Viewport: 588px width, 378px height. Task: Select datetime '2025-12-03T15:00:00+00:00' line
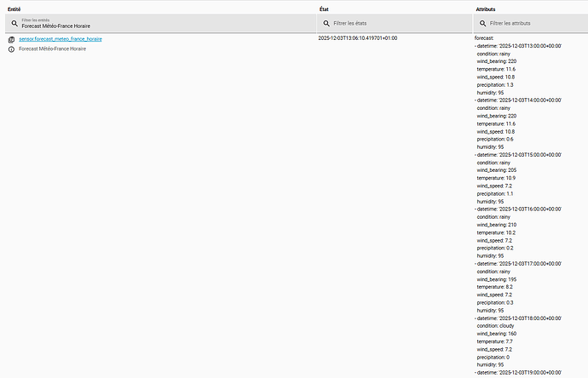(x=518, y=155)
